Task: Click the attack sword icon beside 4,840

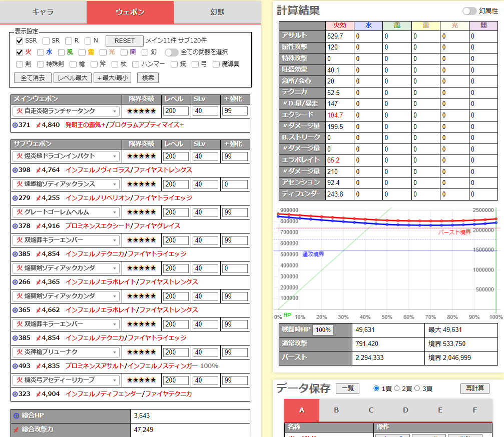Action: [38, 125]
